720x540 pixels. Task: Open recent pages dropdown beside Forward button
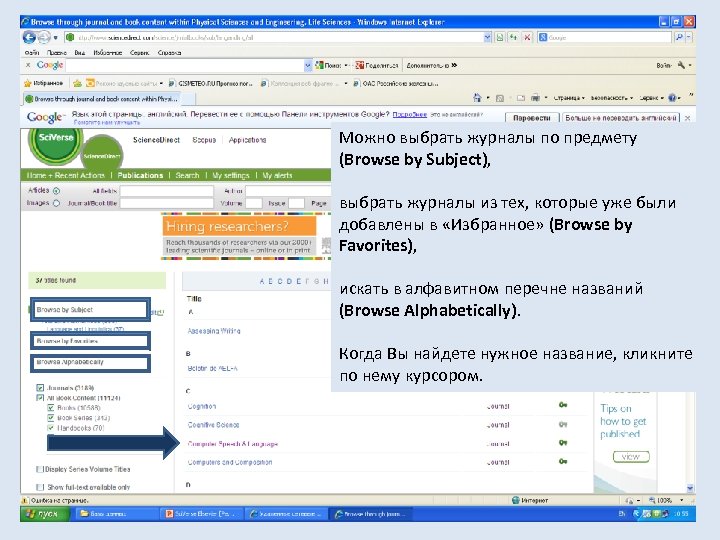click(x=56, y=38)
